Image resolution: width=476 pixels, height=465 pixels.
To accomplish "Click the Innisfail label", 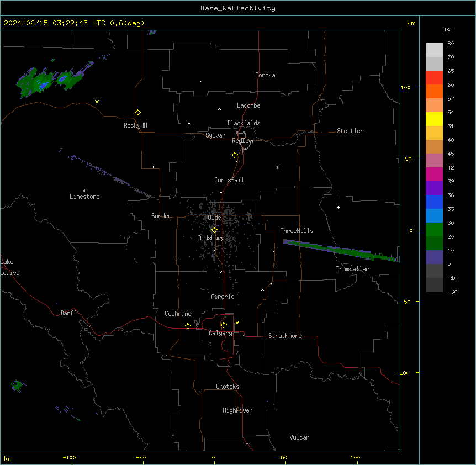I will click(x=229, y=180).
